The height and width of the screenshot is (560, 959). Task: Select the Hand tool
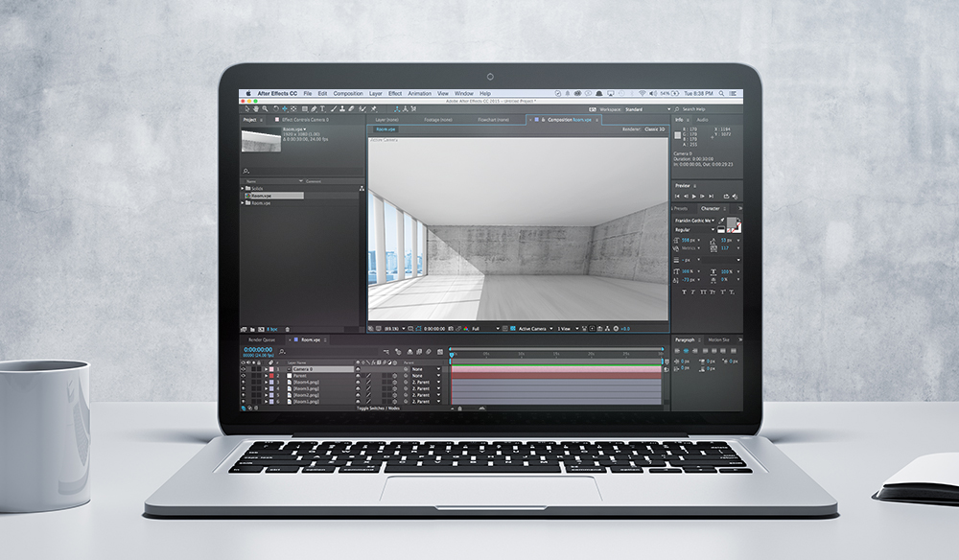(257, 109)
